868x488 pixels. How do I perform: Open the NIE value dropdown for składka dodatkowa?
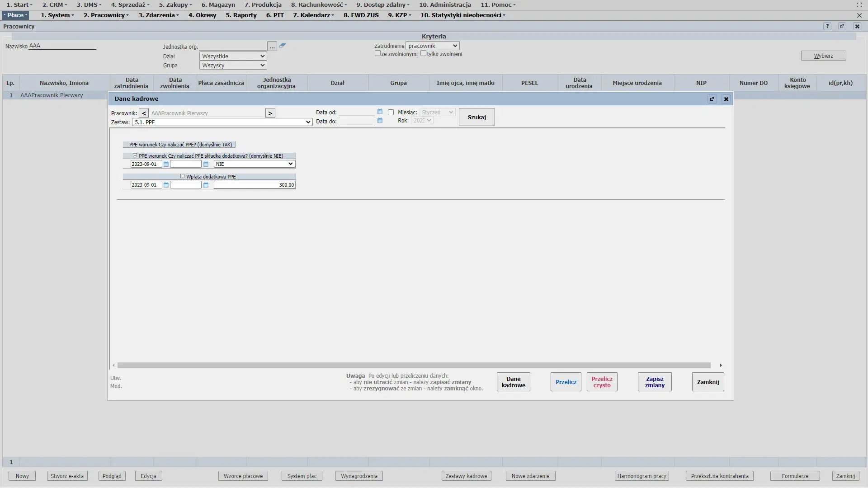[254, 164]
